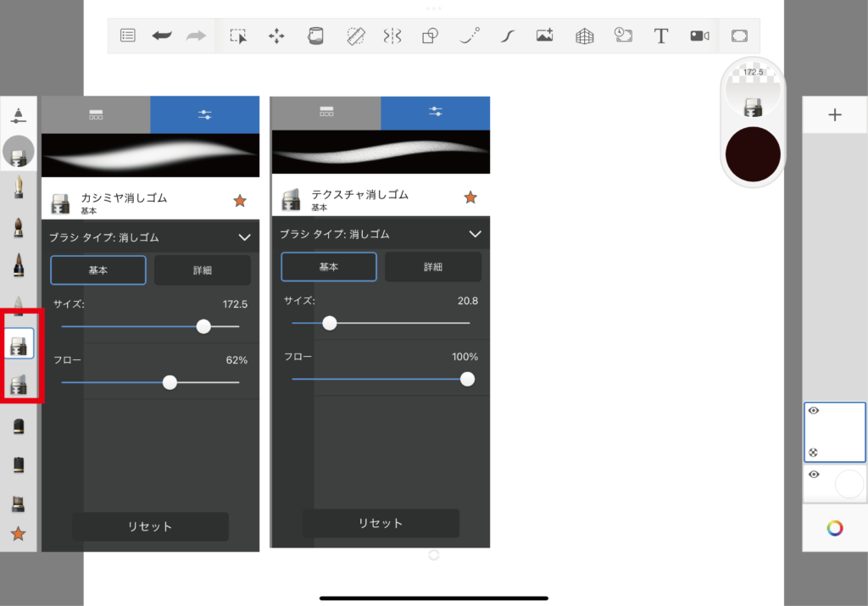Screen dimensions: 868x606
Task: Switch to 詳細 tab in カシミヤ panel
Action: pyautogui.click(x=202, y=270)
